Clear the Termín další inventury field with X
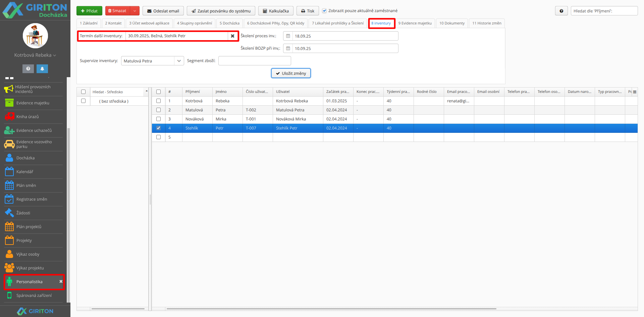The image size is (644, 317). point(232,36)
